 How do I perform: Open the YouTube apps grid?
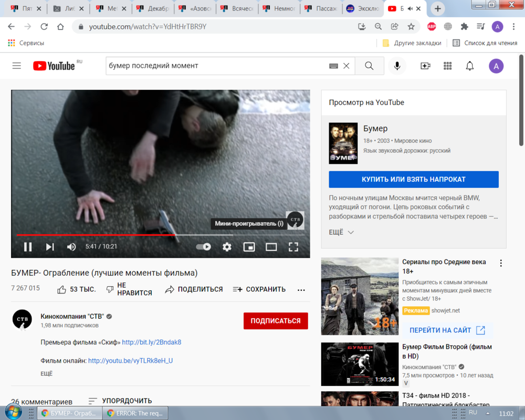click(x=448, y=66)
